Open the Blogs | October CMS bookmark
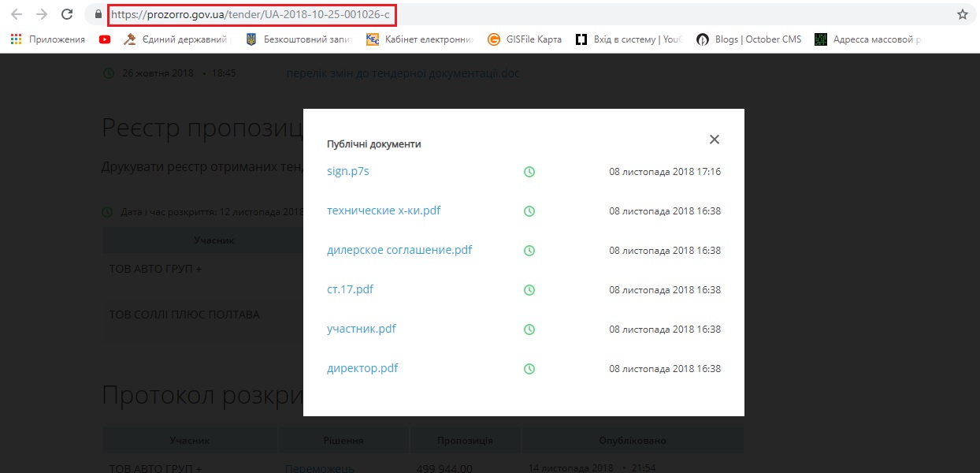The image size is (980, 473). point(749,39)
